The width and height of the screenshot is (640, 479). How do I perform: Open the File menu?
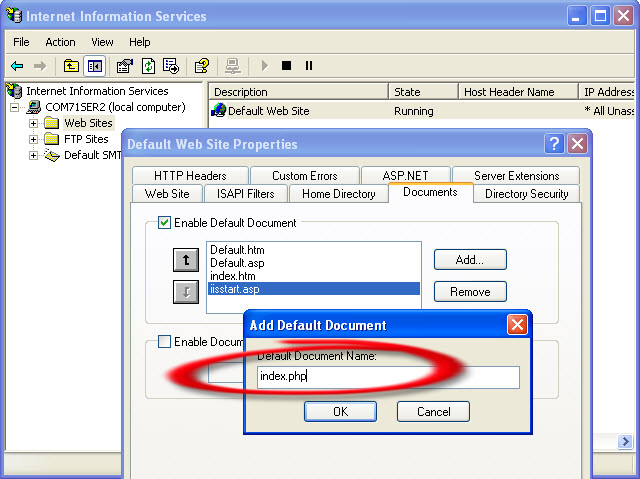click(x=21, y=42)
